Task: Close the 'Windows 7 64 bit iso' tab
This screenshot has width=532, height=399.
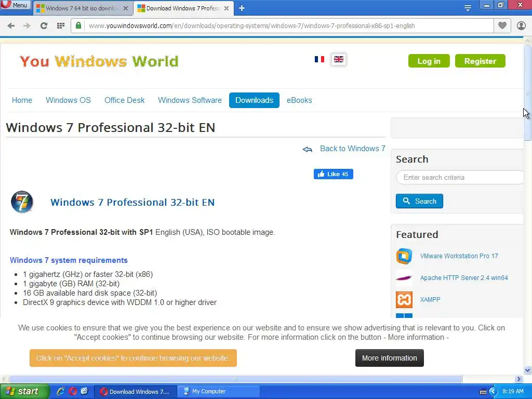Action: (x=126, y=8)
